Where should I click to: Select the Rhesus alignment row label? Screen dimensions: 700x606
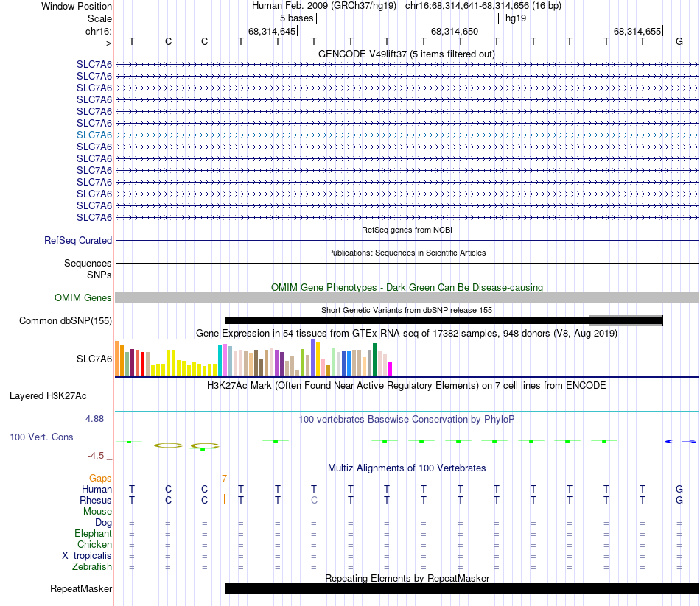pos(96,500)
